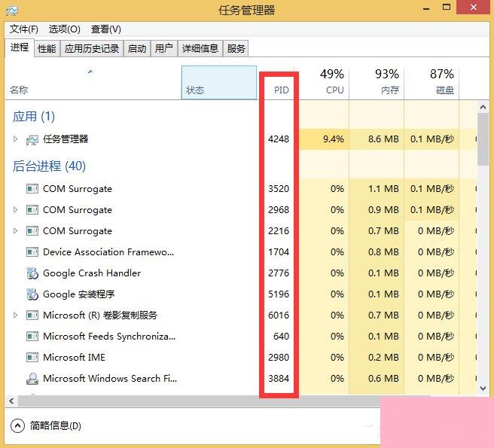Select Microsoft Feeds Synchroniza... process name

(109, 336)
